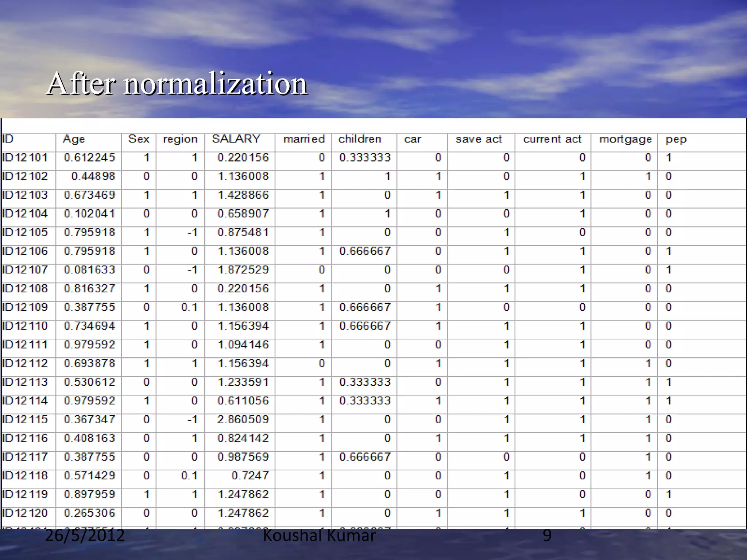Click SALARY value 0.658907
747x560 pixels.
pyautogui.click(x=243, y=214)
